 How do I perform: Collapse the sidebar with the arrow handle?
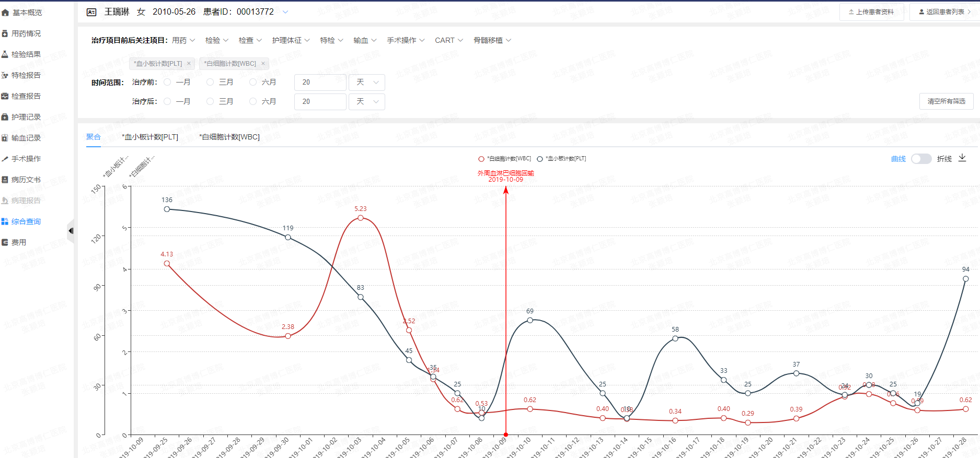(x=71, y=231)
